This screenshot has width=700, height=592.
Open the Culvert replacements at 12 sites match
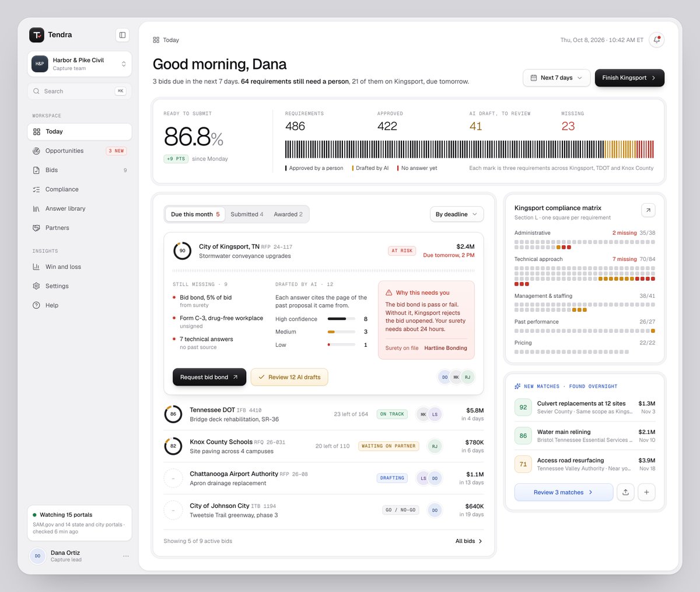point(584,408)
